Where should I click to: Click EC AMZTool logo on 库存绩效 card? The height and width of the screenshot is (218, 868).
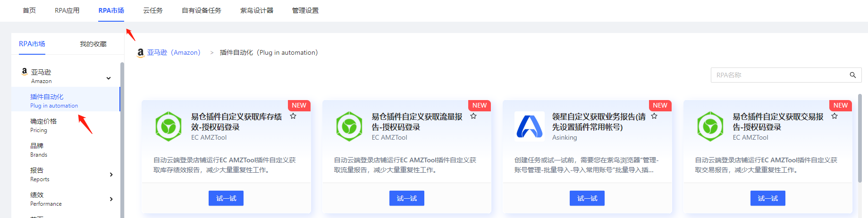[x=169, y=126]
